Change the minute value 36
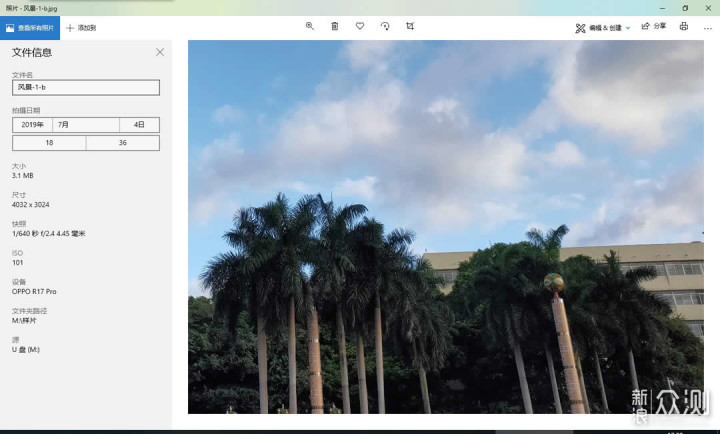 click(122, 143)
